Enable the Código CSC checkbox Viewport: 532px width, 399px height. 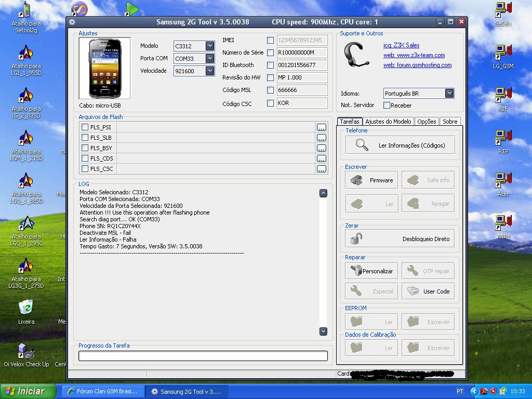270,103
